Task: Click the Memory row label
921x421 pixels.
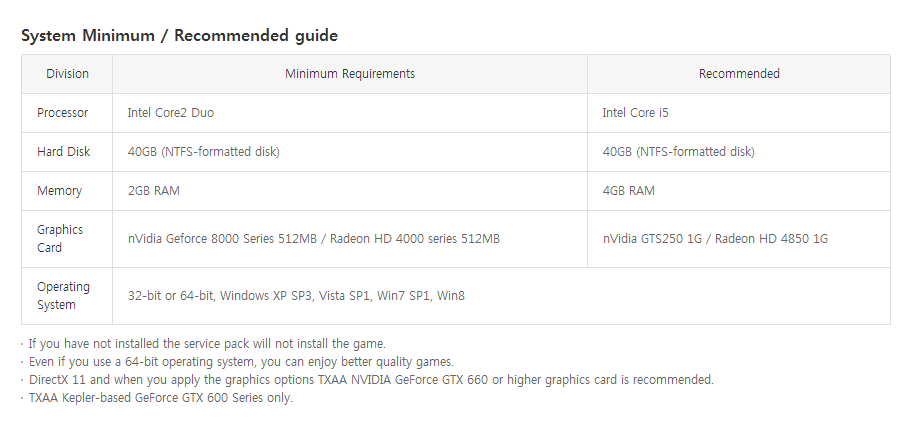Action: 59,191
